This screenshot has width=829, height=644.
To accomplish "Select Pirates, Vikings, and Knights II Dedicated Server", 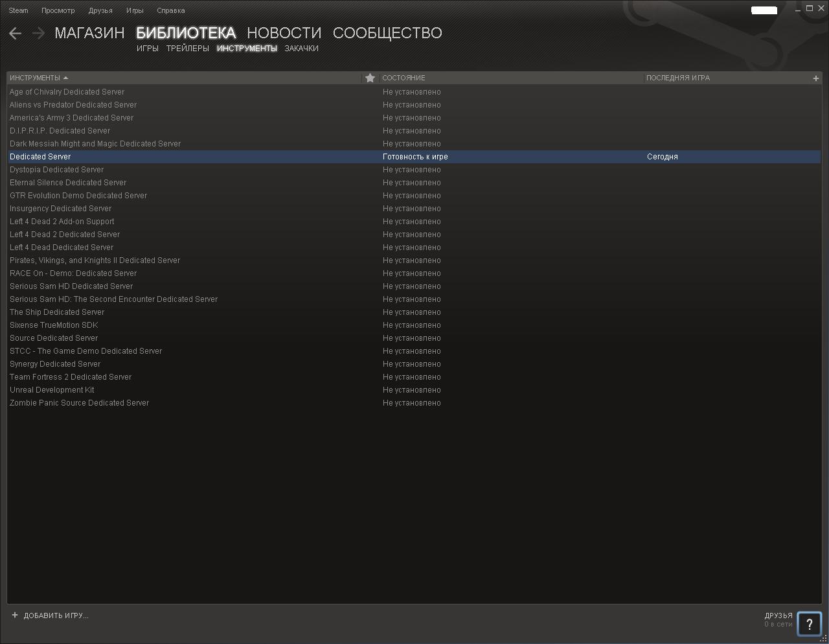I will coord(414,260).
